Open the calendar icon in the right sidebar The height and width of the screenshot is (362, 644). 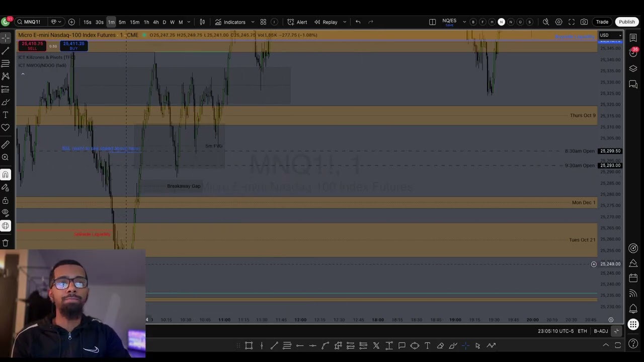click(633, 278)
